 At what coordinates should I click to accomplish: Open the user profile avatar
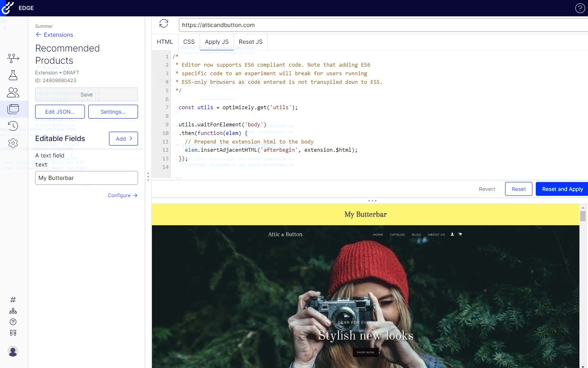tap(13, 351)
